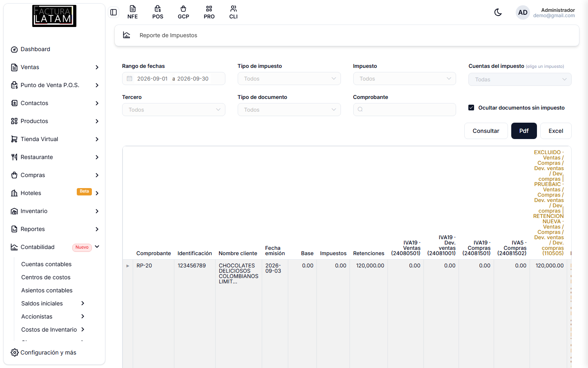588x368 pixels.
Task: Click the Configuración gear icon
Action: tap(15, 352)
